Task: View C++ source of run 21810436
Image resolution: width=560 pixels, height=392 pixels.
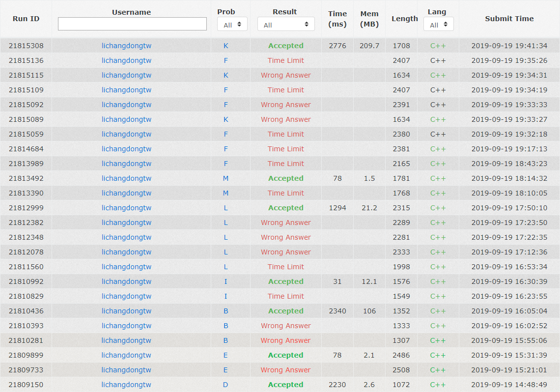Action: (x=438, y=311)
